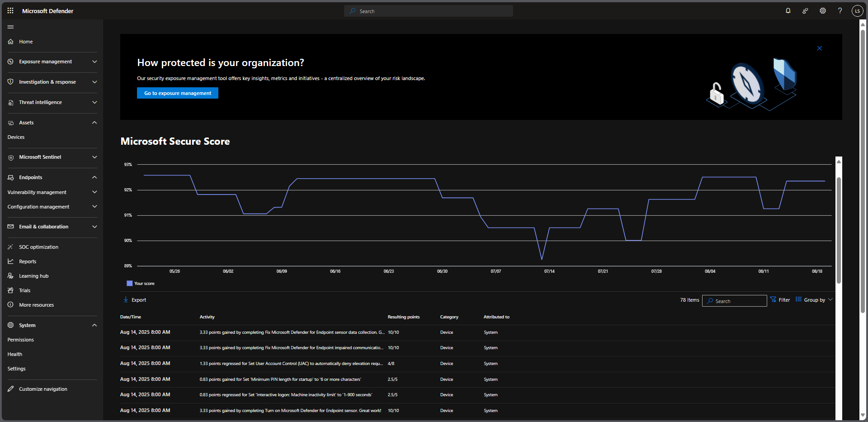This screenshot has height=422, width=868.
Task: Open Health under System
Action: coord(14,354)
